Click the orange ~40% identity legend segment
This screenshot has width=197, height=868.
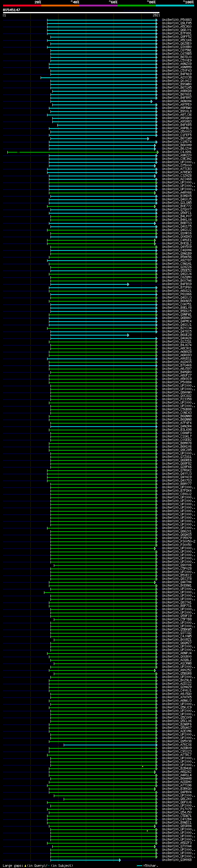click(60, 6)
